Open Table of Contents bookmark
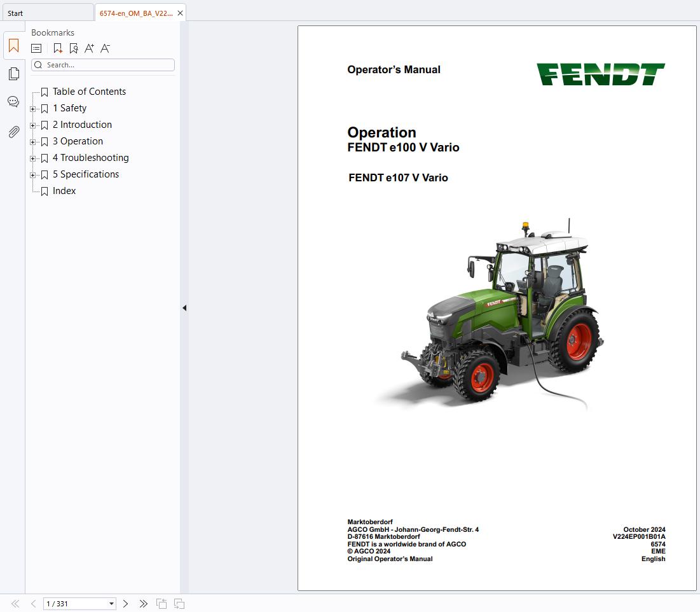Viewport: 700px width, 612px height. point(89,92)
